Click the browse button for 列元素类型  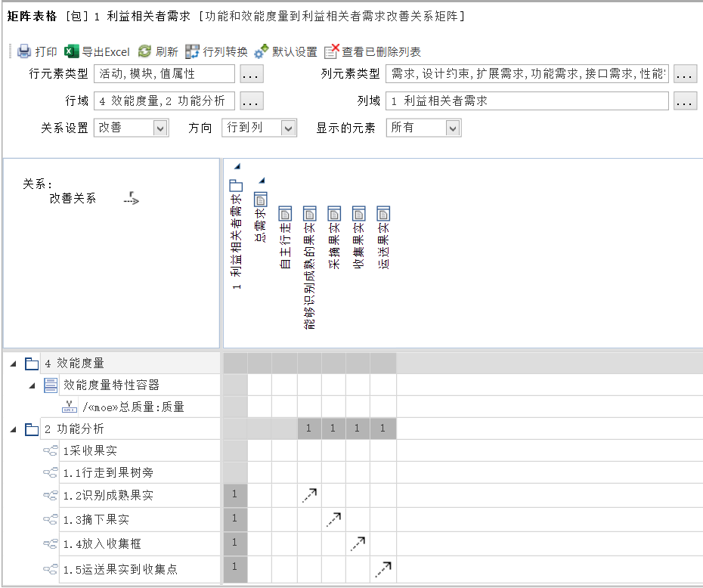pos(685,74)
